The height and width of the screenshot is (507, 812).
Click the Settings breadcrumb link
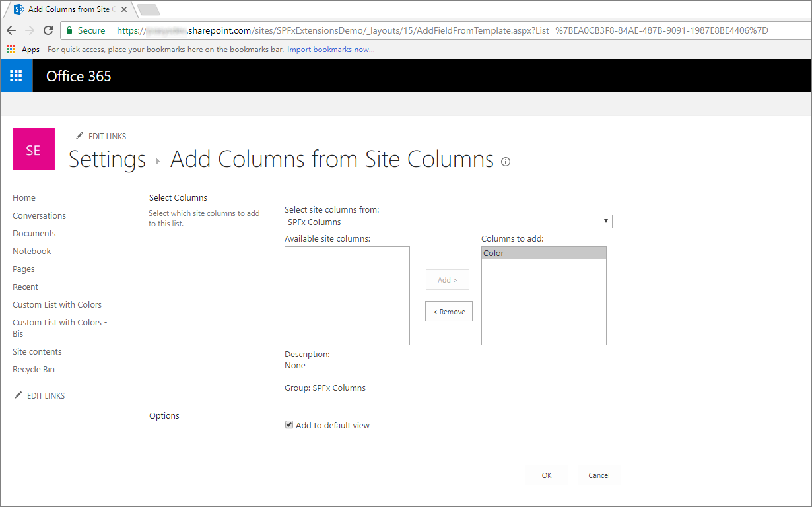[107, 160]
